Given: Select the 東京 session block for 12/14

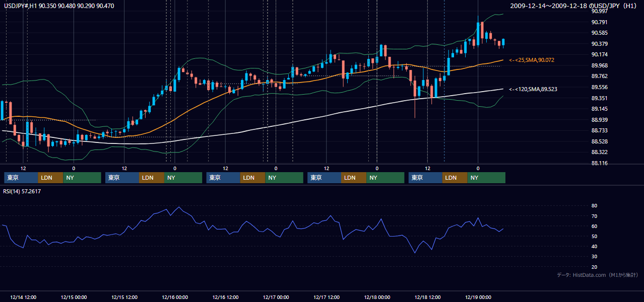Looking at the screenshot, I should coord(21,178).
